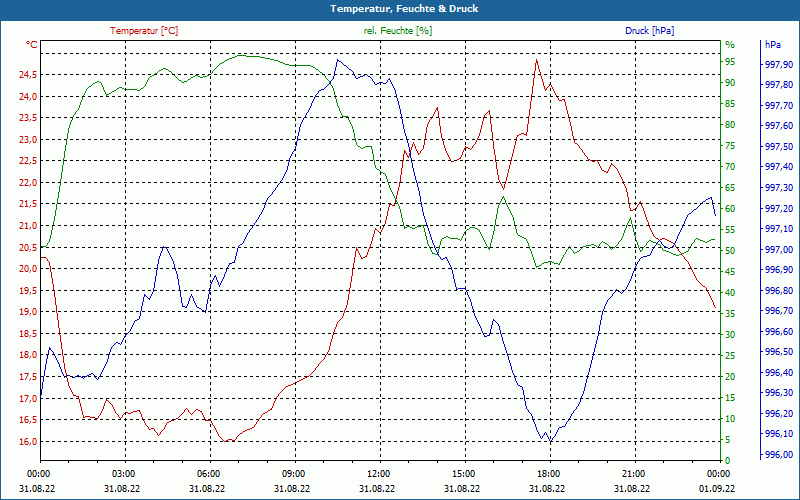Click the green '%' axis unit label
The height and width of the screenshot is (500, 800).
pyautogui.click(x=730, y=45)
